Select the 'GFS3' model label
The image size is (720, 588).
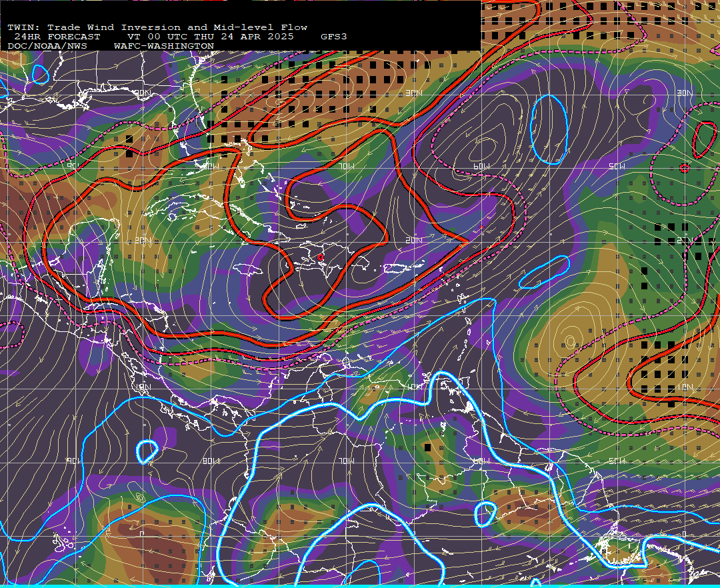334,37
